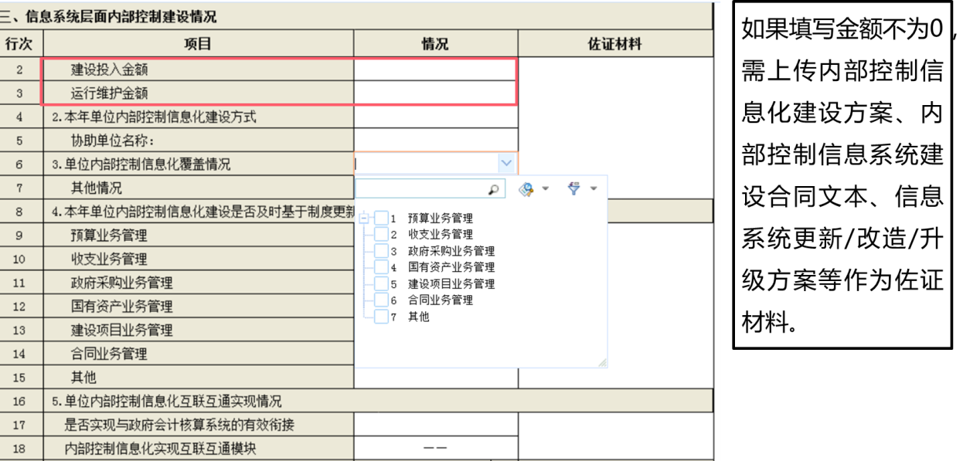Click 5.单位内部控制信息化互联互通实现情况 heading row
The width and height of the screenshot is (980, 461).
377,402
